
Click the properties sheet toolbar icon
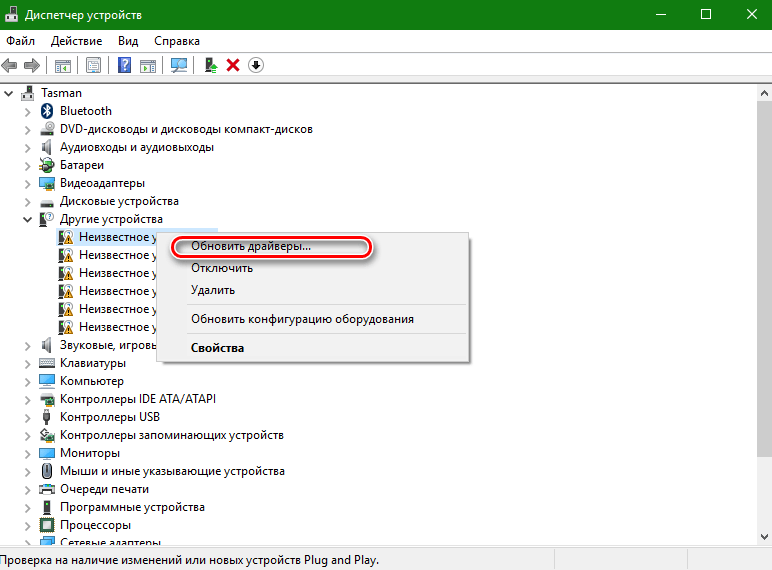coord(93,65)
